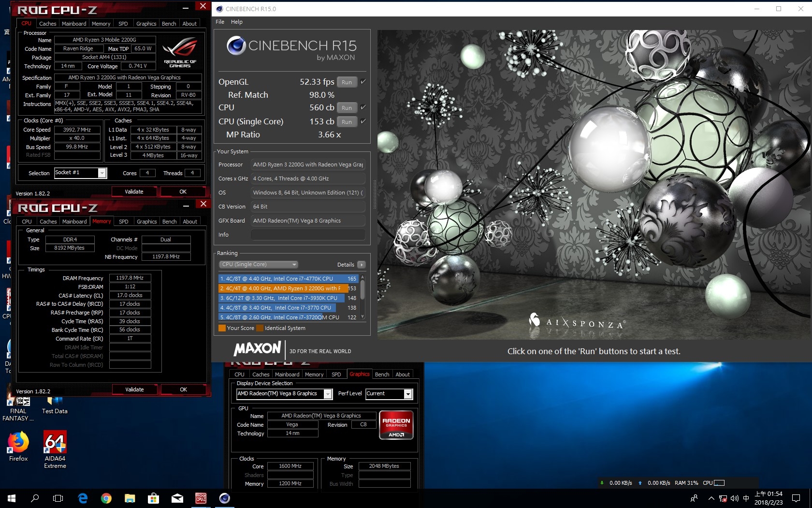Open the Cinebench File menu
The height and width of the screenshot is (508, 812).
coord(220,22)
